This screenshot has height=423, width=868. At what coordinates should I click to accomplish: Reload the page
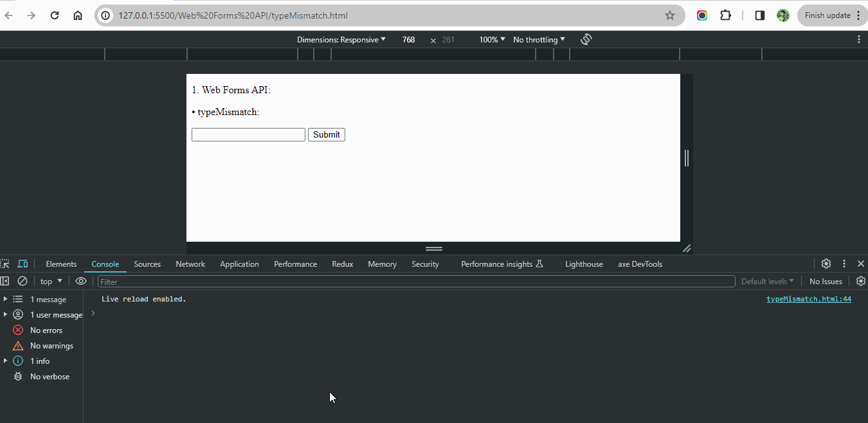tap(54, 15)
